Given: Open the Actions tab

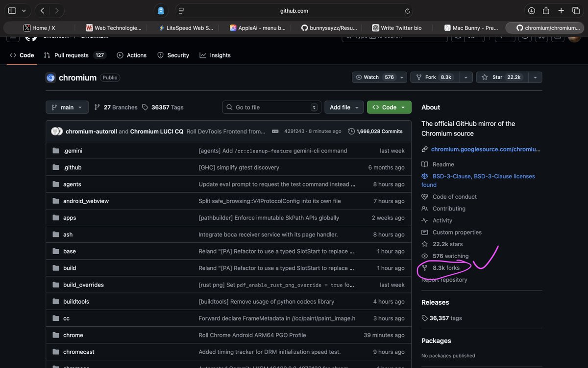Looking at the screenshot, I should [x=132, y=55].
